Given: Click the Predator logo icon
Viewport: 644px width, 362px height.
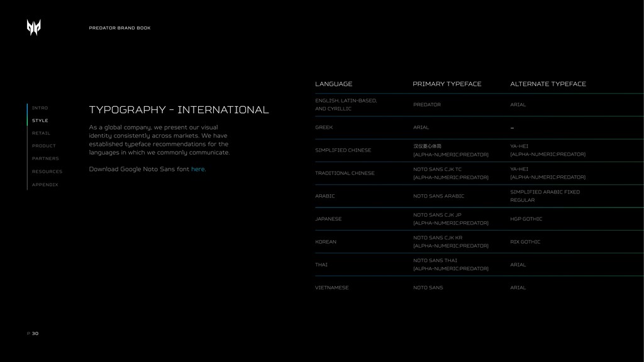Looking at the screenshot, I should click(34, 27).
